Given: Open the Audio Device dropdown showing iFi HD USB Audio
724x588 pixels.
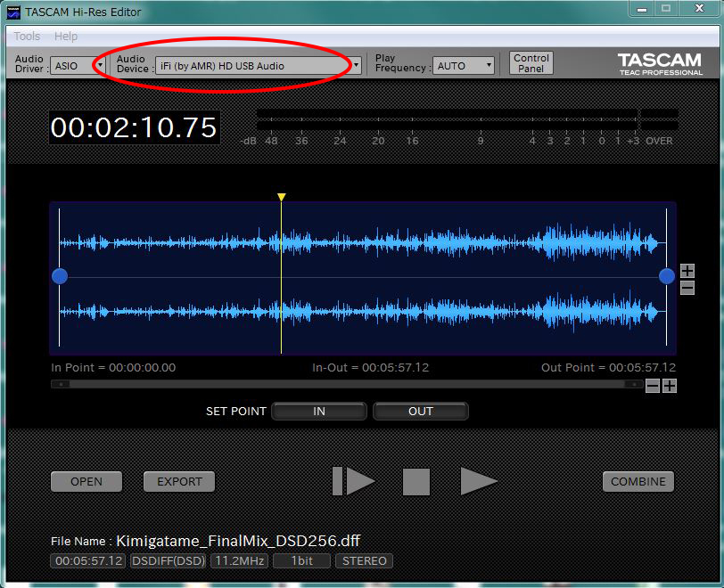Looking at the screenshot, I should (x=354, y=64).
